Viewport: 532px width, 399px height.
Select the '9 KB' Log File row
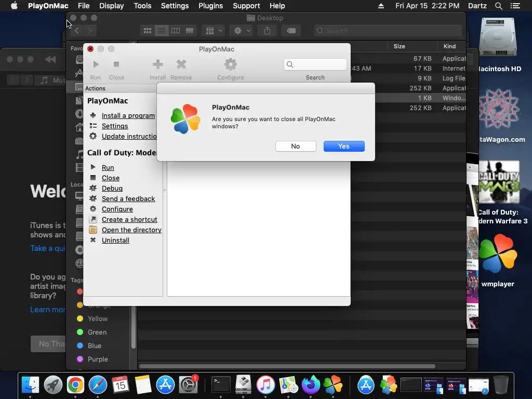(x=408, y=78)
